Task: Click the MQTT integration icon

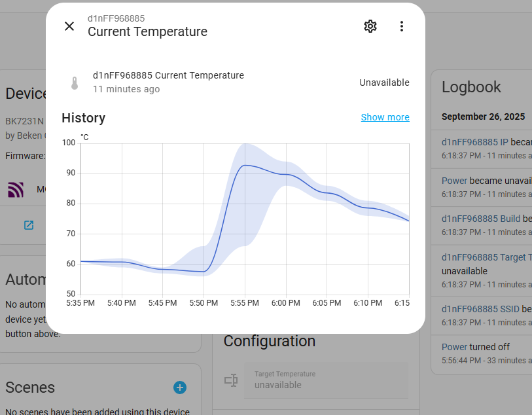Action: [16, 190]
